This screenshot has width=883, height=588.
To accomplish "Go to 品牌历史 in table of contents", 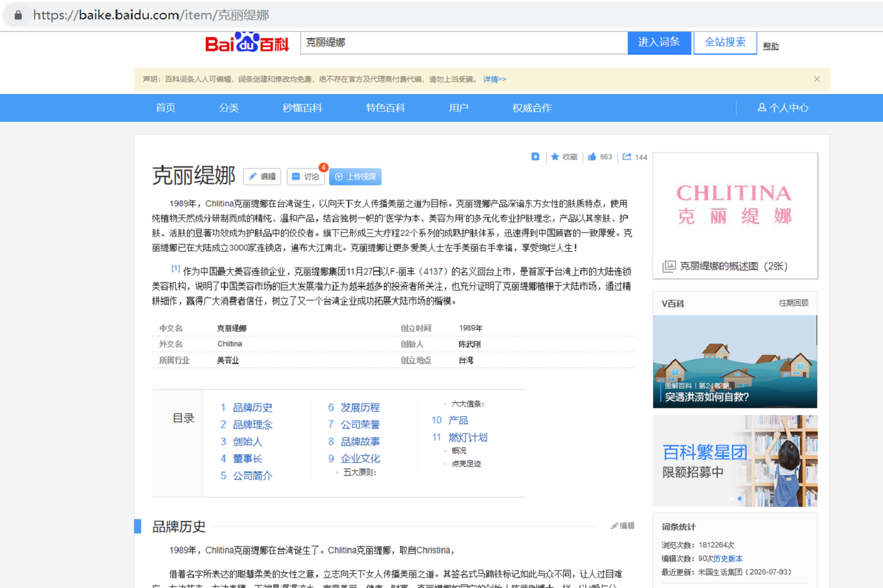I will [x=253, y=407].
